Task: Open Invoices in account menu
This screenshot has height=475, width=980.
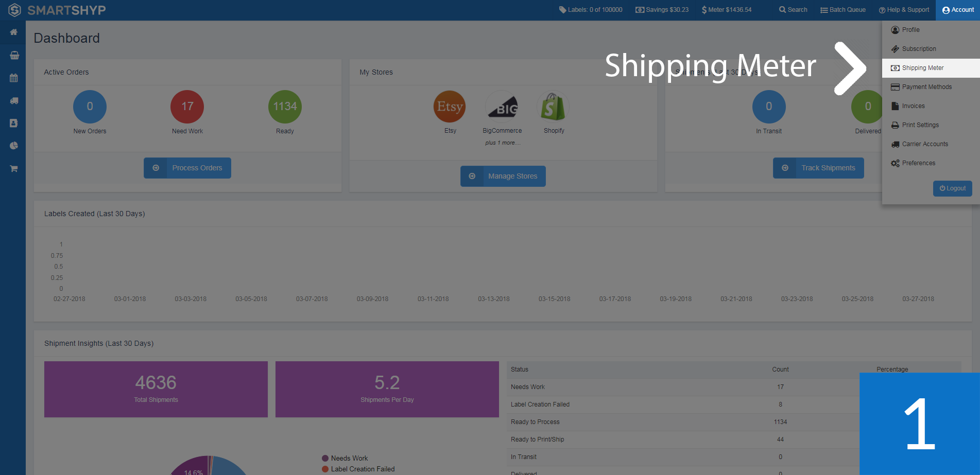Action: (931, 106)
